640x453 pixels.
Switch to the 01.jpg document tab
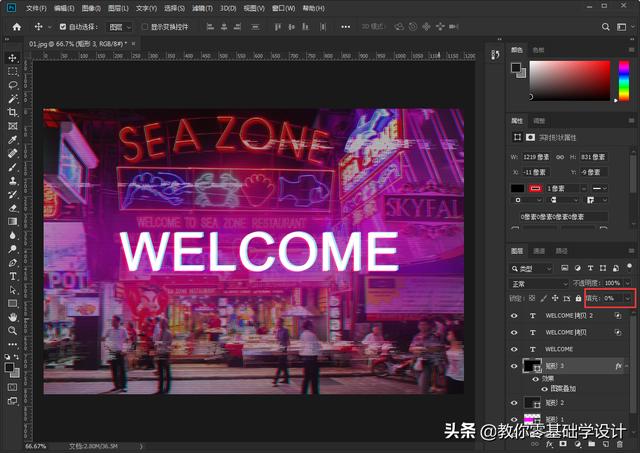[x=78, y=44]
